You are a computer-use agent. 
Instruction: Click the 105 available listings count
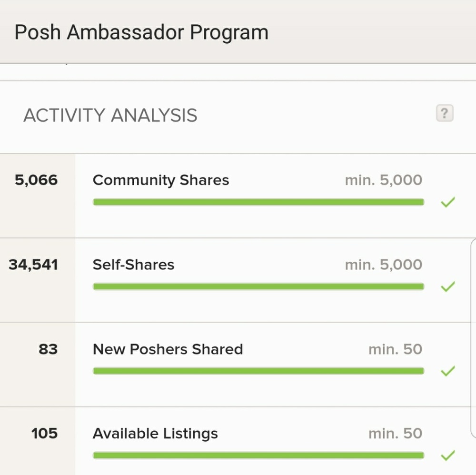pyautogui.click(x=44, y=434)
